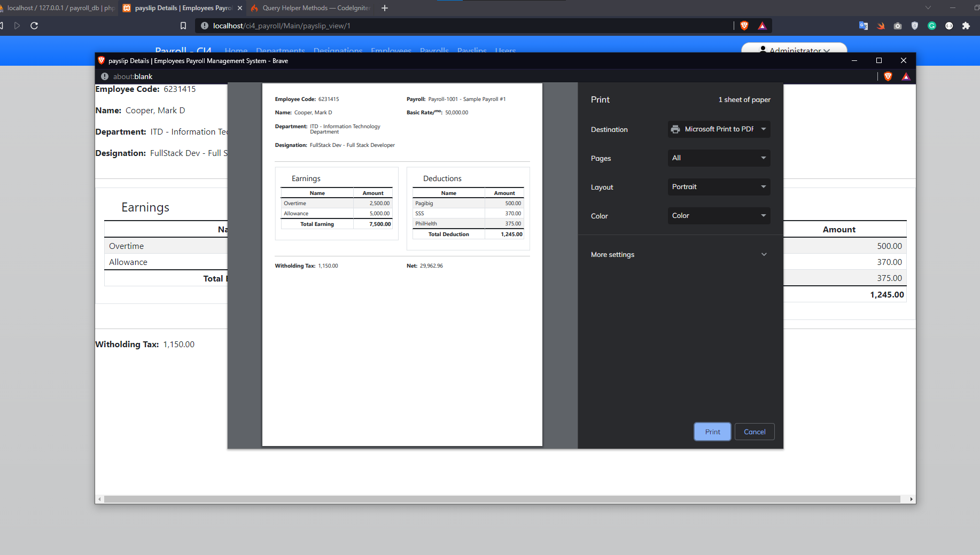Switch to Query Helper Methods CodeIgniter tab
The height and width of the screenshot is (555, 980).
tap(311, 8)
